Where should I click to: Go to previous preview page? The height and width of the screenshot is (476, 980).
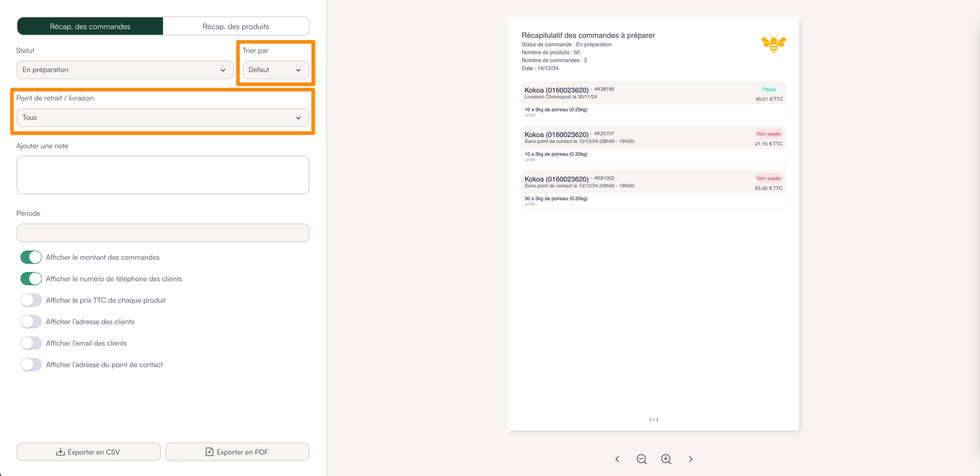(617, 459)
